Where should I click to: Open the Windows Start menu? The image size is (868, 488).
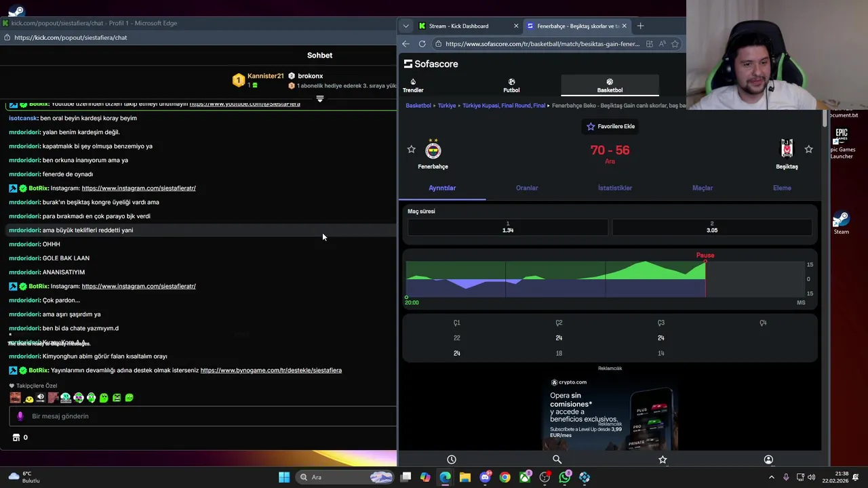(284, 477)
